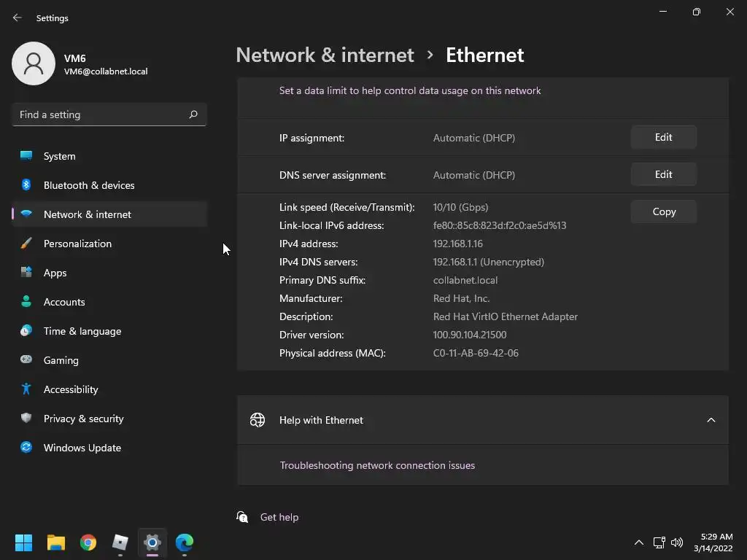Collapse the Help with Ethernet section
This screenshot has width=747, height=560.
[711, 420]
